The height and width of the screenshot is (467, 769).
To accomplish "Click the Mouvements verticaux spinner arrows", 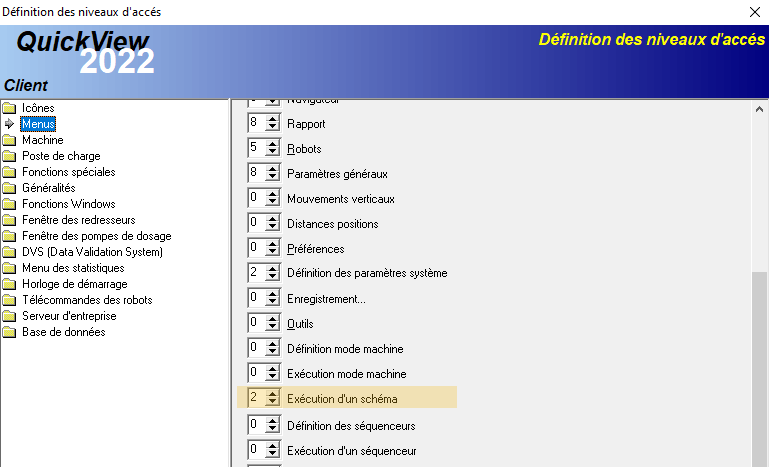I will 273,198.
